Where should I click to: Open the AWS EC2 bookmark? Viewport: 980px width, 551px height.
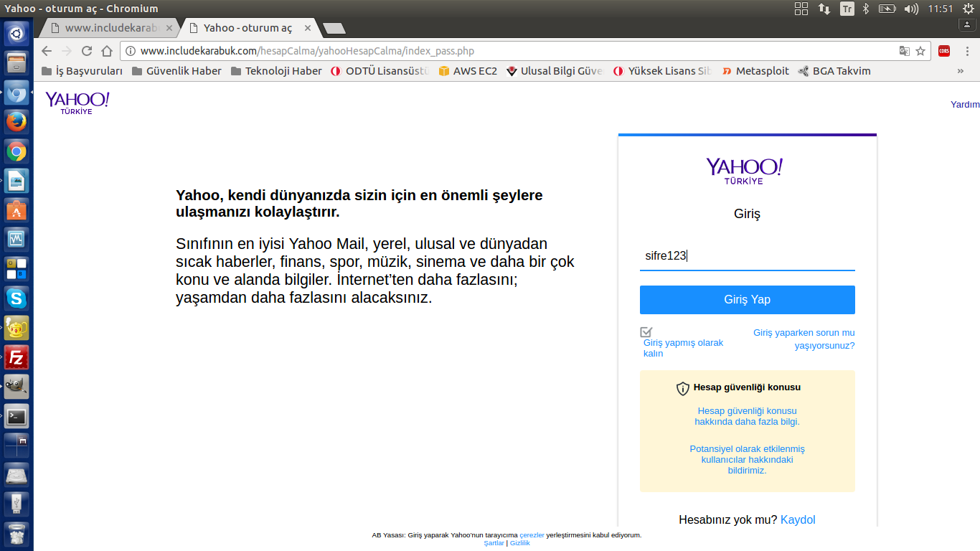pyautogui.click(x=468, y=71)
